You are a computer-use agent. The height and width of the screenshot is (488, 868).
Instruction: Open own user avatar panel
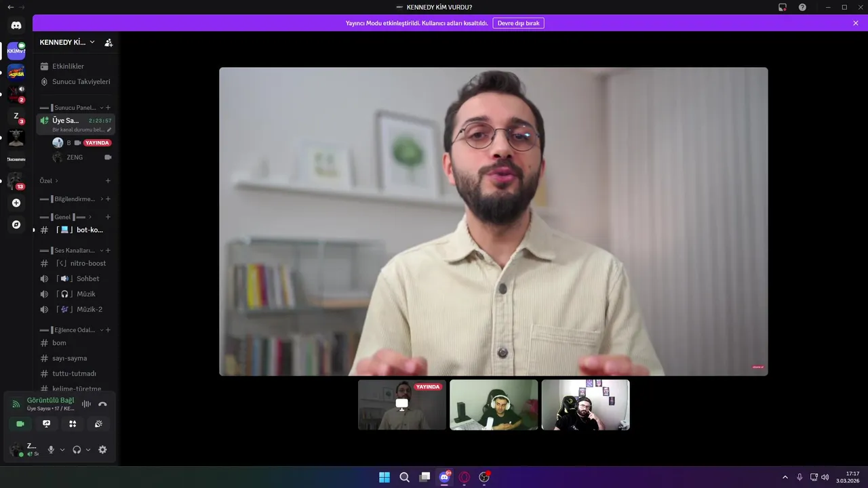[16, 449]
